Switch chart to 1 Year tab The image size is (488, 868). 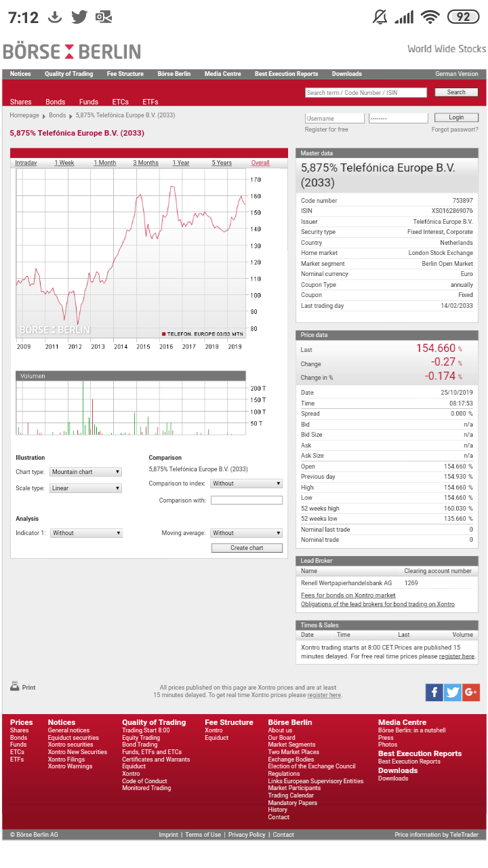click(x=181, y=163)
